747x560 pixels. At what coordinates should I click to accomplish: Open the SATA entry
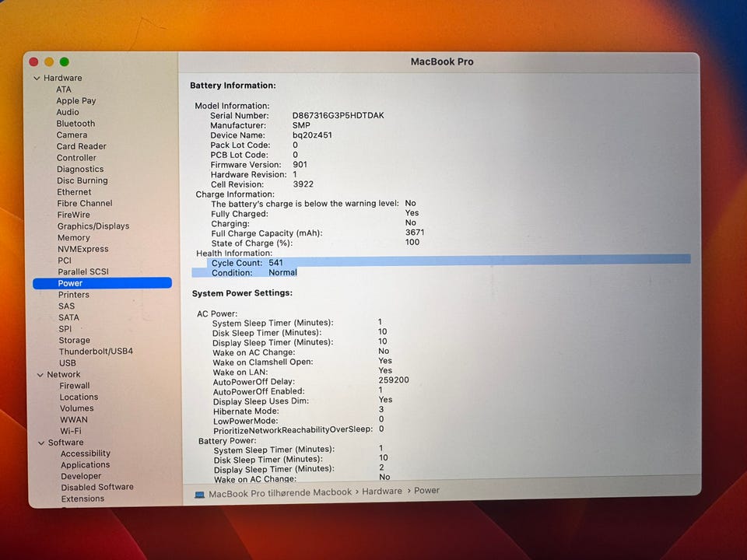[x=68, y=317]
